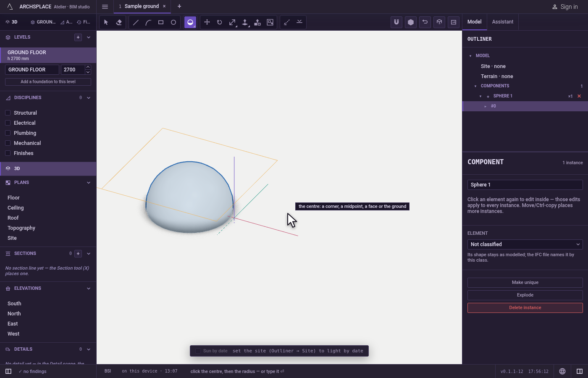Toggle the magnet snapping icon
The image size is (588, 378).
[x=396, y=22]
